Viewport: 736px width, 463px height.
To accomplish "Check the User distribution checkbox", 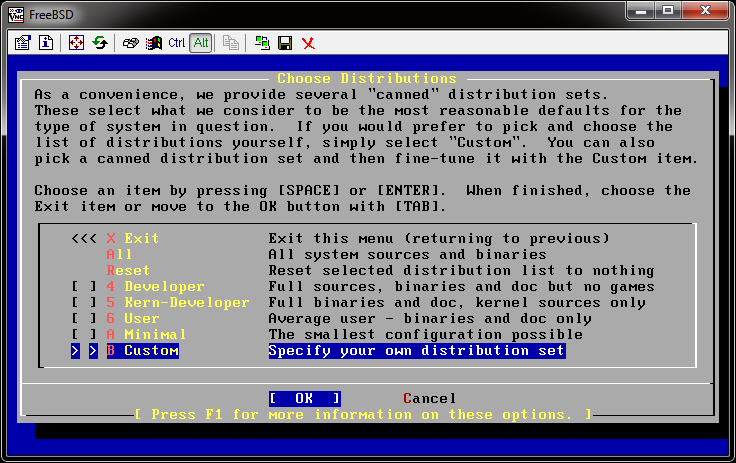I will click(84, 318).
